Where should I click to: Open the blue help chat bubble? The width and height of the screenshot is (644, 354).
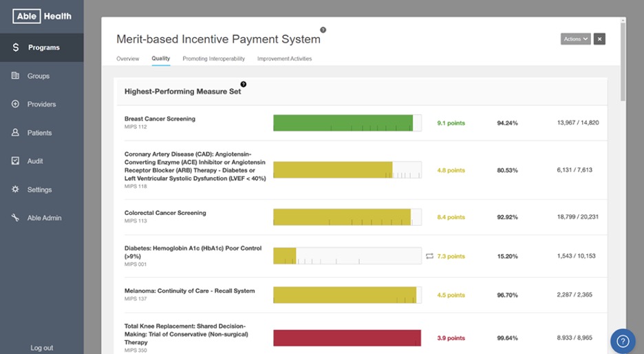pos(623,341)
